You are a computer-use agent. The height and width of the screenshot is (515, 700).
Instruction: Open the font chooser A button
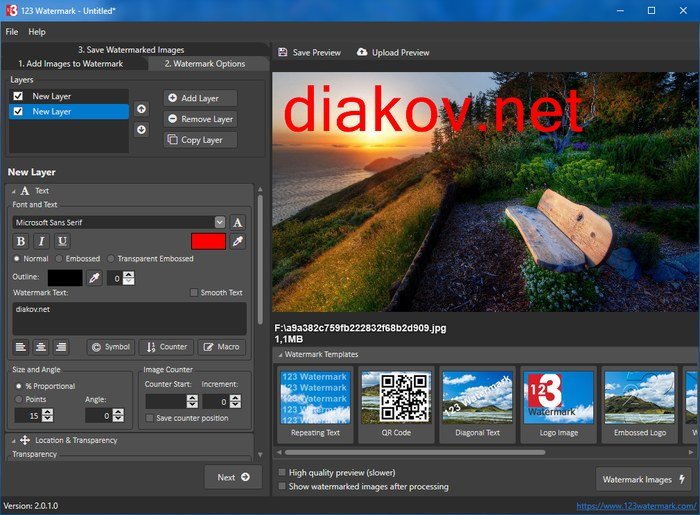238,222
